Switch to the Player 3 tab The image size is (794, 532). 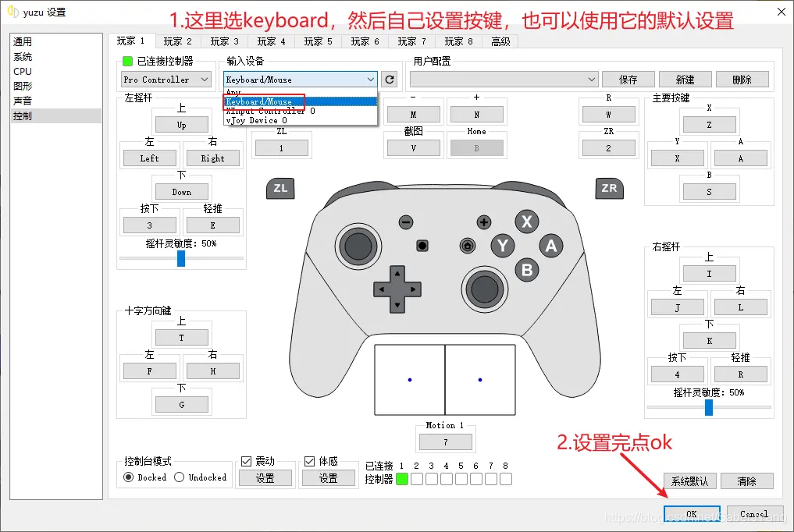pyautogui.click(x=225, y=41)
